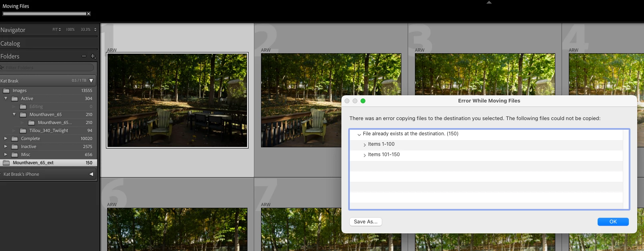Click the Images folder icon
The width and height of the screenshot is (644, 251).
(x=6, y=90)
